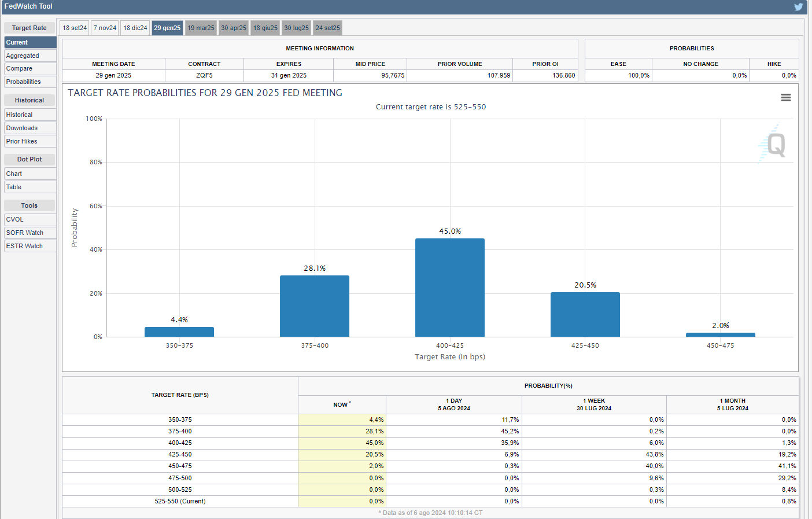Open the 19 mar25 meeting tab
Viewport: 812px width, 519px height.
click(201, 28)
